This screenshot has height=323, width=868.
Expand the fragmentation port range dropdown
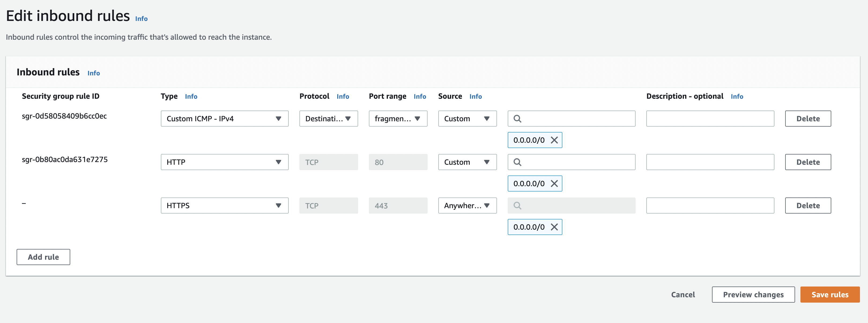point(398,119)
